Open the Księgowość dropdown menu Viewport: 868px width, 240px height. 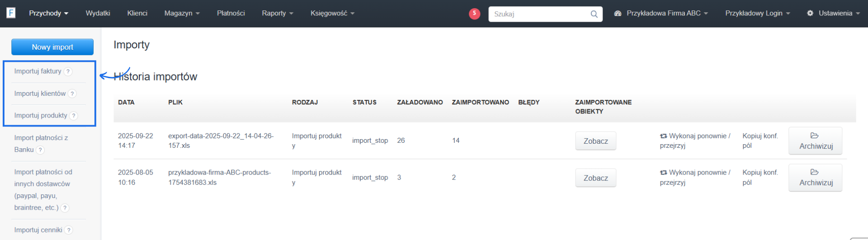click(332, 13)
